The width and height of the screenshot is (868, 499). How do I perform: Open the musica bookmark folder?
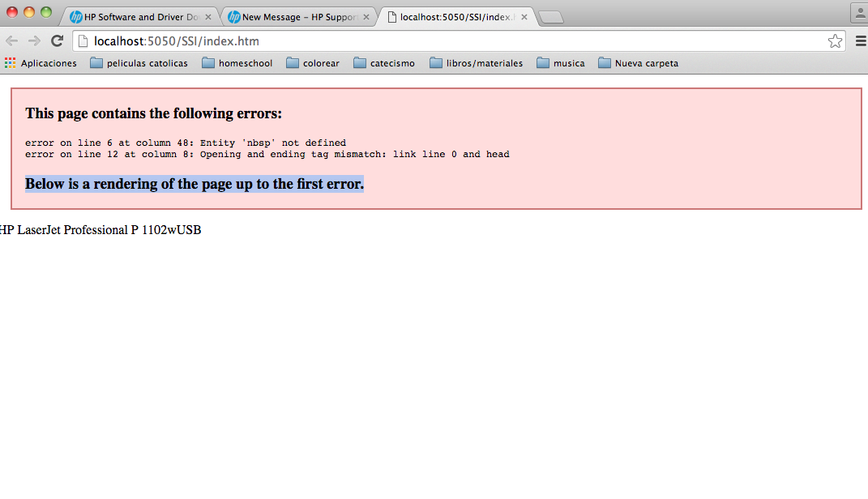point(561,63)
